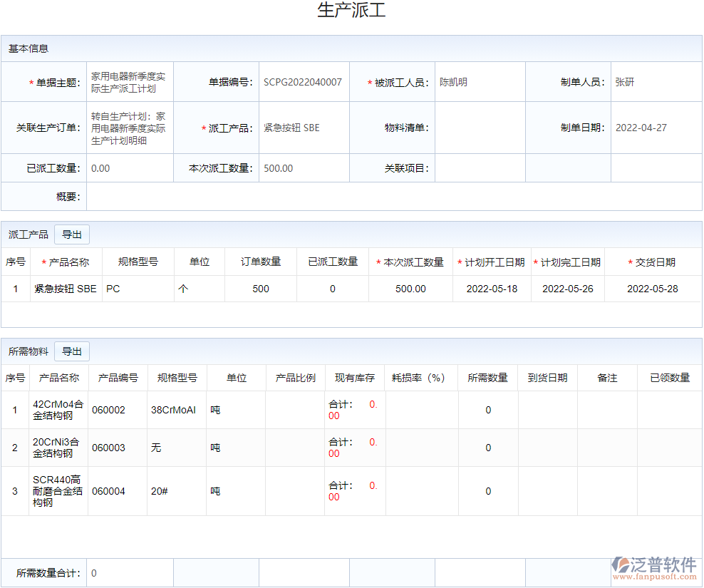Click 交货日期 cell 2022-05-28
The image size is (704, 588).
[x=652, y=289]
